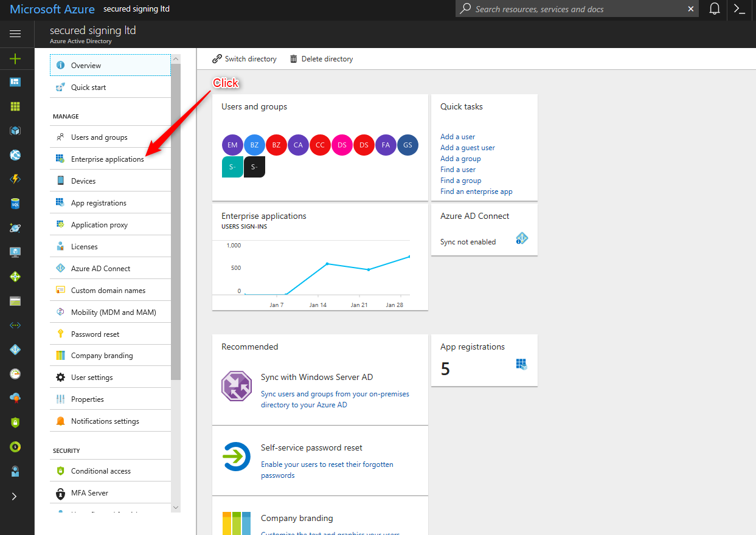
Task: Open Devices menu item
Action: (110, 181)
